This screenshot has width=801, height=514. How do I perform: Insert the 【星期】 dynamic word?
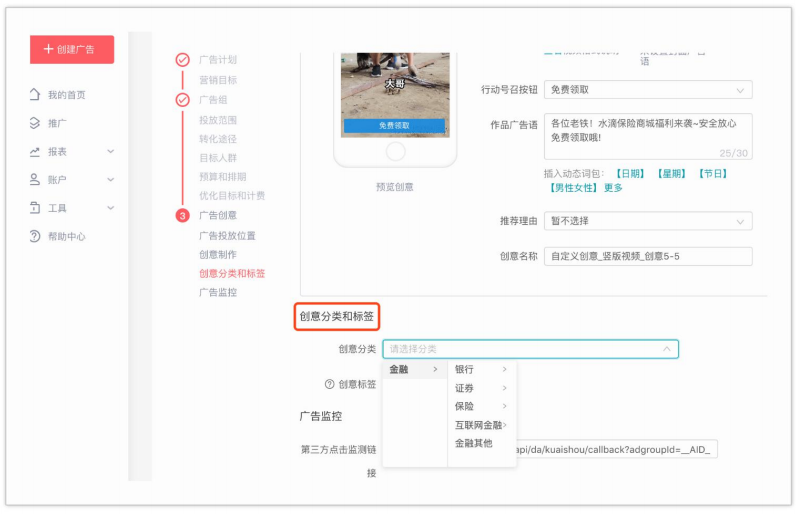671,174
